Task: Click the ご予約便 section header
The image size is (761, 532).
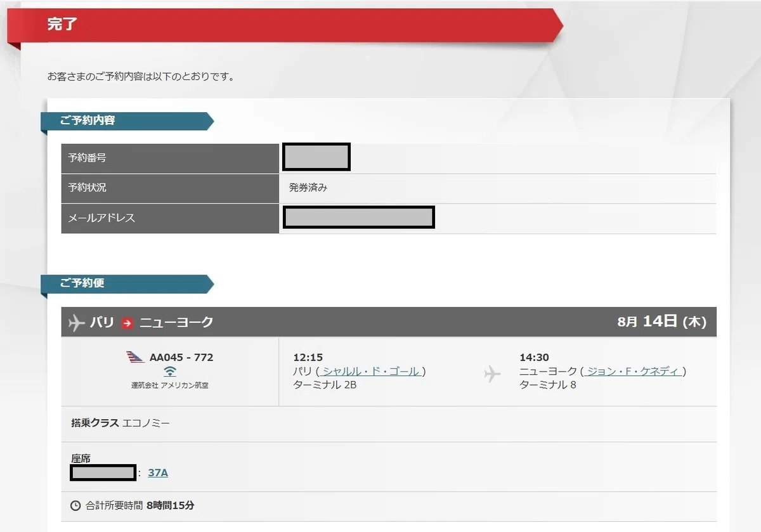Action: tap(127, 283)
